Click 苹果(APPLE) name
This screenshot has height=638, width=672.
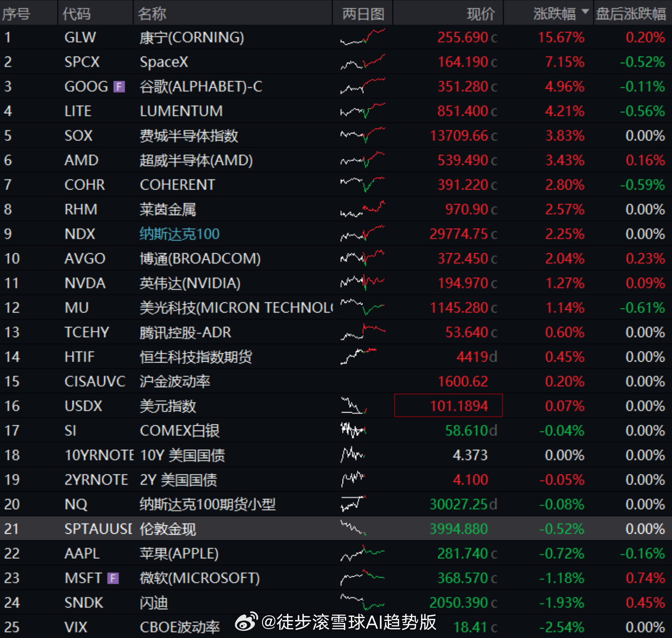pyautogui.click(x=179, y=554)
